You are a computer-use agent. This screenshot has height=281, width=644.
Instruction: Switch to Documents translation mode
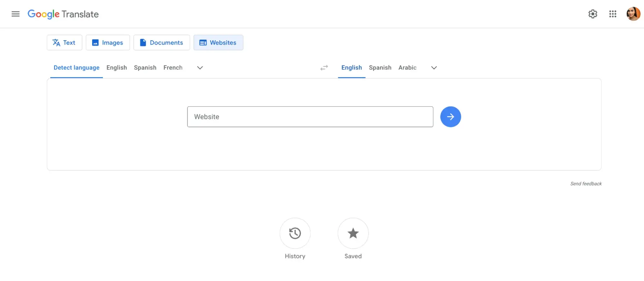point(161,43)
